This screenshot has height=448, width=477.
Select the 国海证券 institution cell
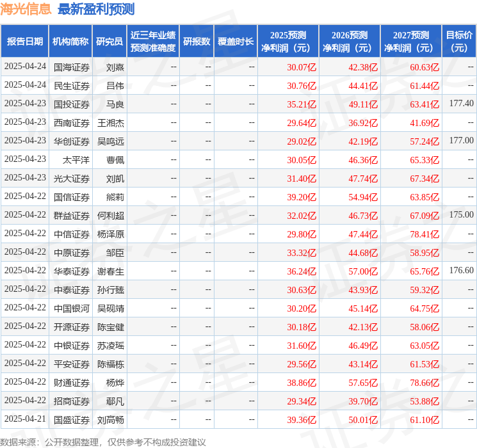72,67
